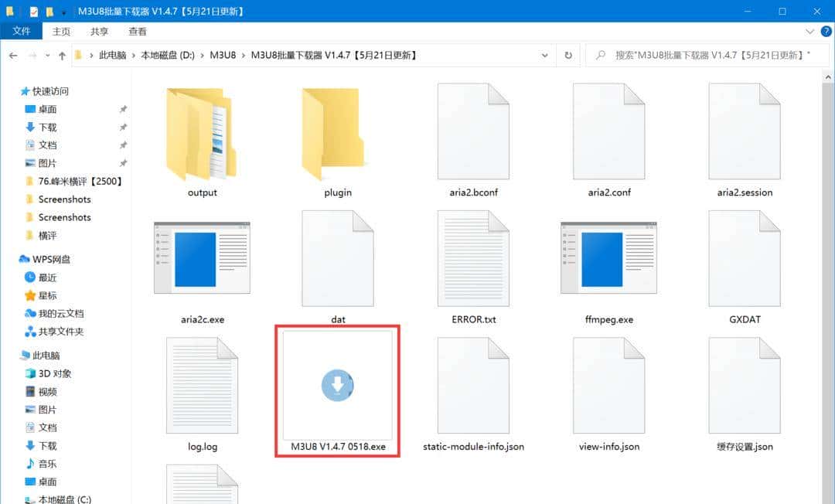Select the aria2.bconf file icon
The image size is (835, 504).
[x=473, y=131]
